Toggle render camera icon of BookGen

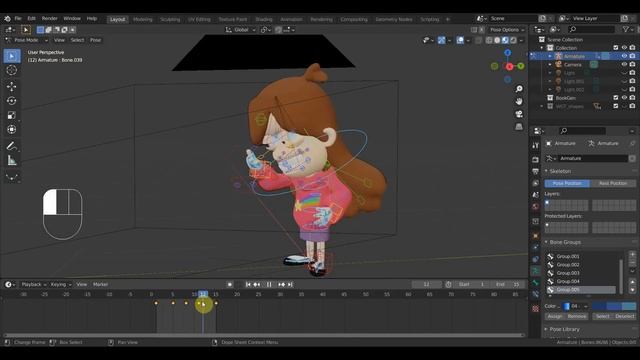pos(632,98)
